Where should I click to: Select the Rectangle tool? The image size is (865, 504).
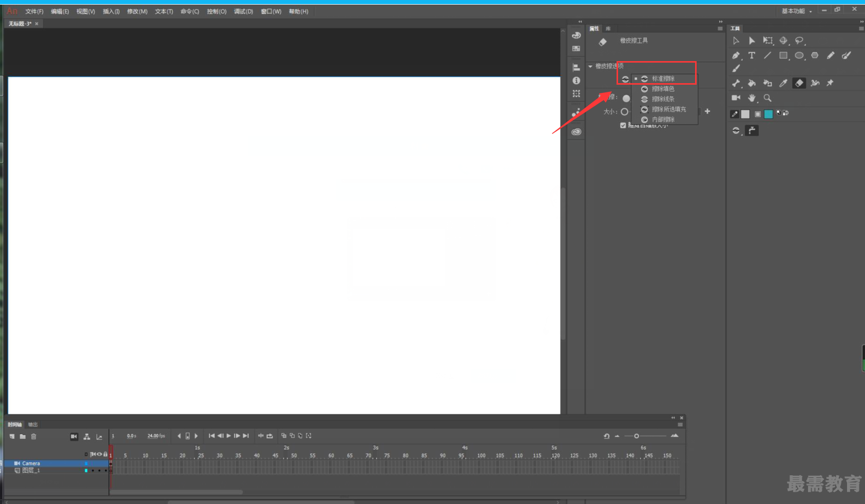(783, 55)
